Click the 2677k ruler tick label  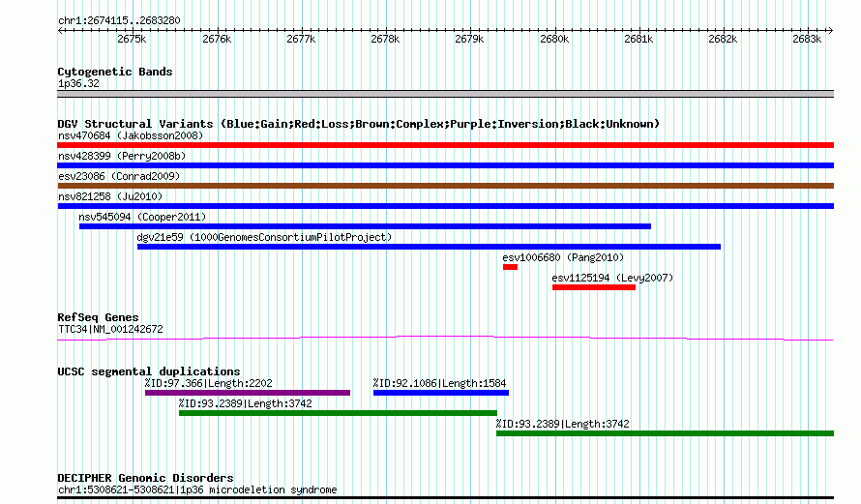point(301,39)
